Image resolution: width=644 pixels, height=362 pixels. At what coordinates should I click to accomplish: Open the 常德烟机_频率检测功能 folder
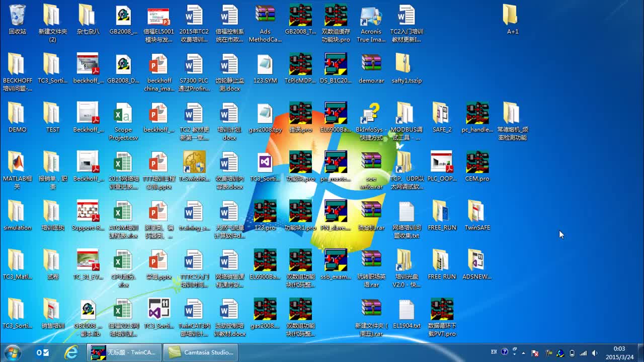tap(512, 121)
